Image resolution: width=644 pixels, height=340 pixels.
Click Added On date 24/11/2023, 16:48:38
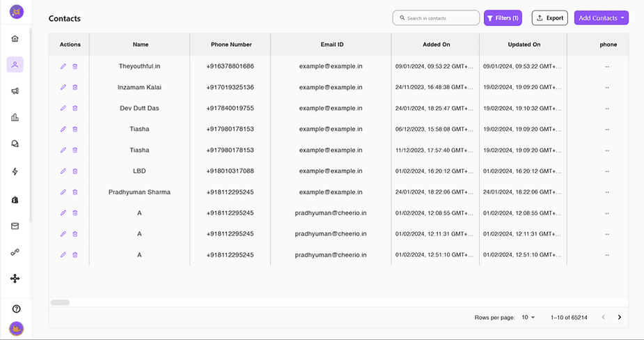(434, 87)
